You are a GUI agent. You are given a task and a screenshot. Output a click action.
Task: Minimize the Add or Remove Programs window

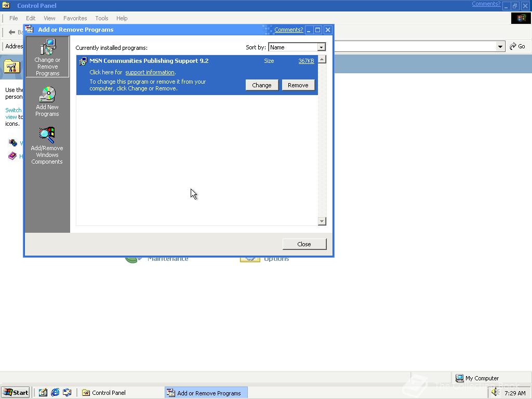309,30
